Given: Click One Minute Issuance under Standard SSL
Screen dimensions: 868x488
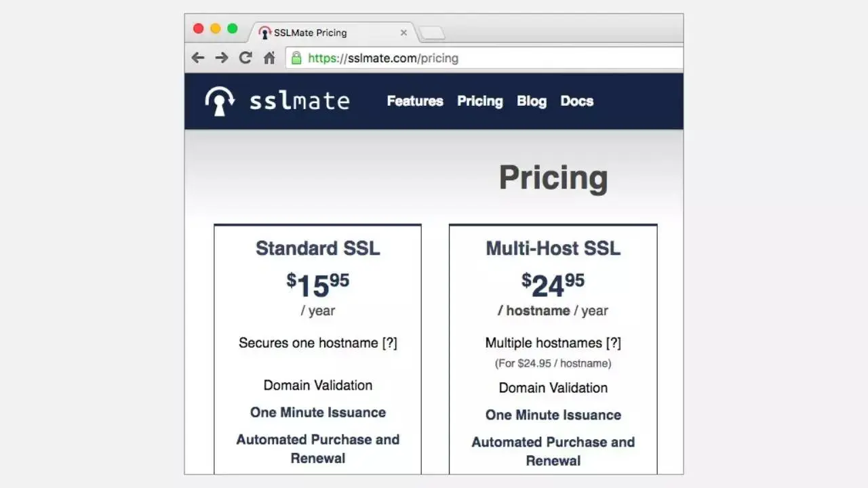Looking at the screenshot, I should click(318, 412).
